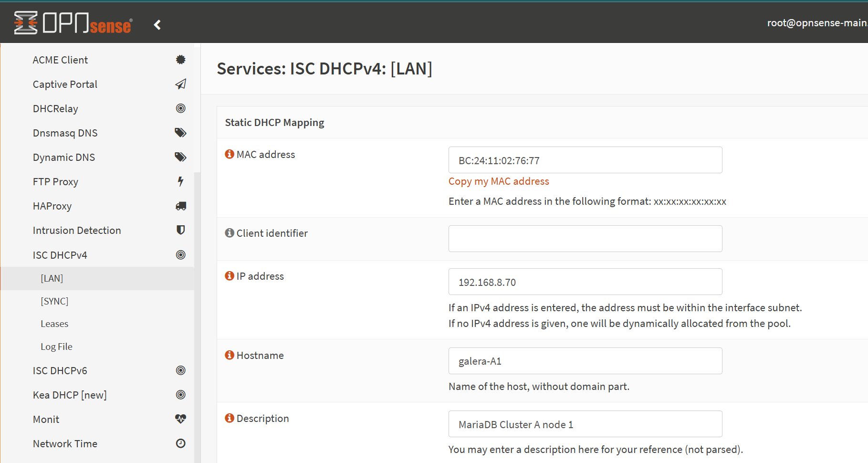Click the Copy my MAC address link
The height and width of the screenshot is (463, 868).
pos(499,181)
